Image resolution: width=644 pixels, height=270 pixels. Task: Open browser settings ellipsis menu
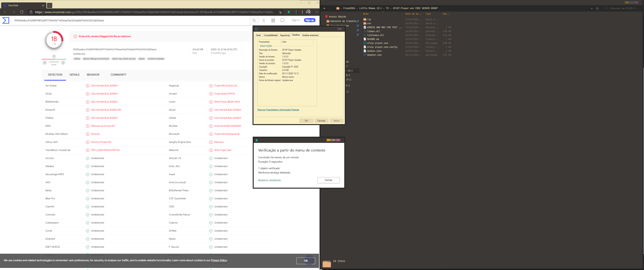point(317,12)
